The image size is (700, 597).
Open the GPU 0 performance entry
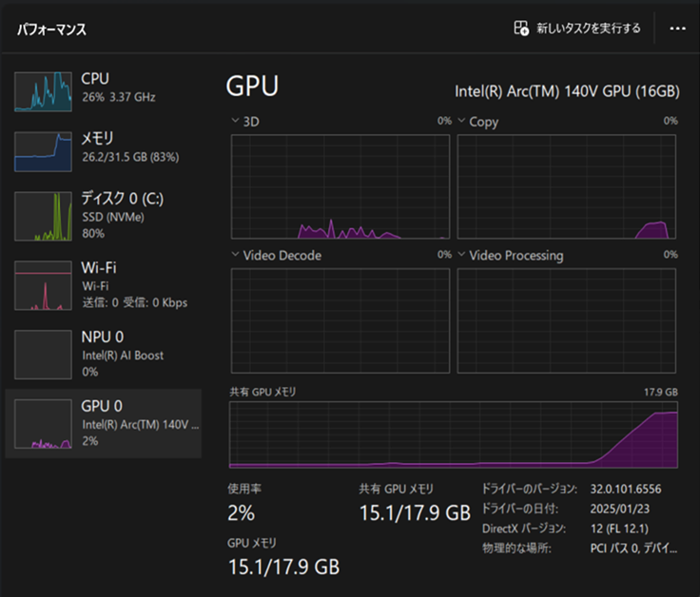[103, 423]
